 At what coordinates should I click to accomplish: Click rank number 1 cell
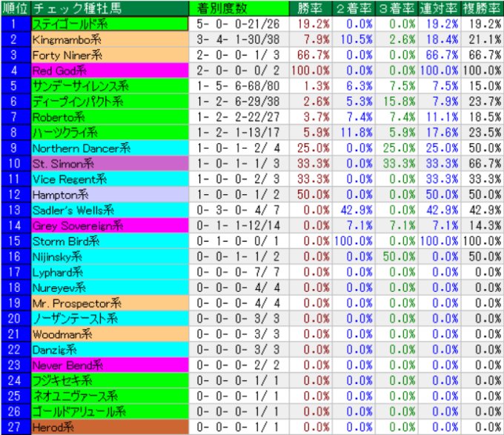pyautogui.click(x=16, y=24)
